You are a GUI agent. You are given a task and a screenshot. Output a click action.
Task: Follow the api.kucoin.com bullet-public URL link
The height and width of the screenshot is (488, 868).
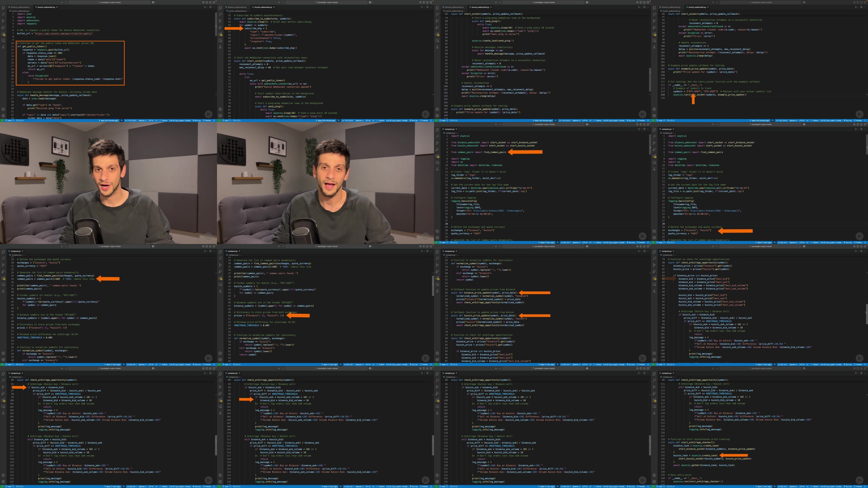tap(63, 33)
